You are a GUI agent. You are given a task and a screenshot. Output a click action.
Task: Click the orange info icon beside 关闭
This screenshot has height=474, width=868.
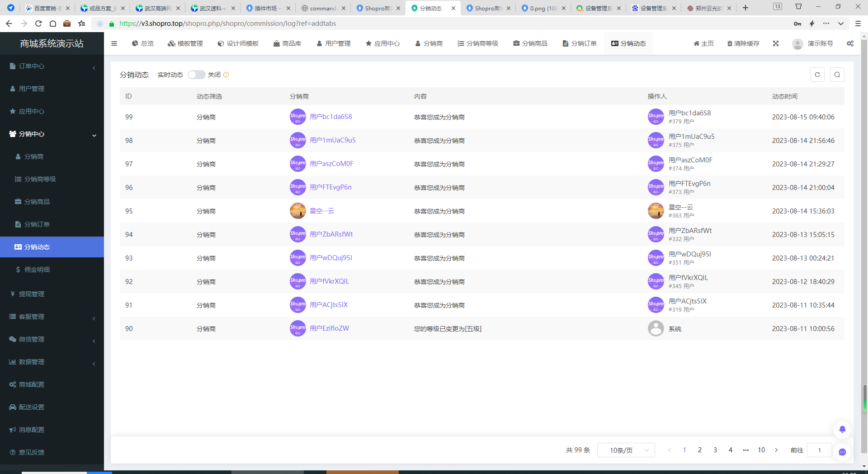(226, 75)
